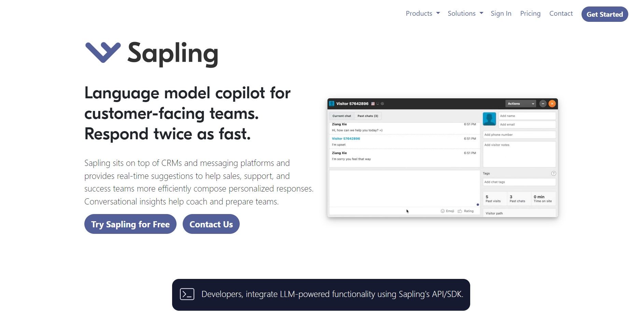Screen dimensions: 644x311
Task: Click the Emoji smiley icon in chat window
Action: tap(443, 211)
